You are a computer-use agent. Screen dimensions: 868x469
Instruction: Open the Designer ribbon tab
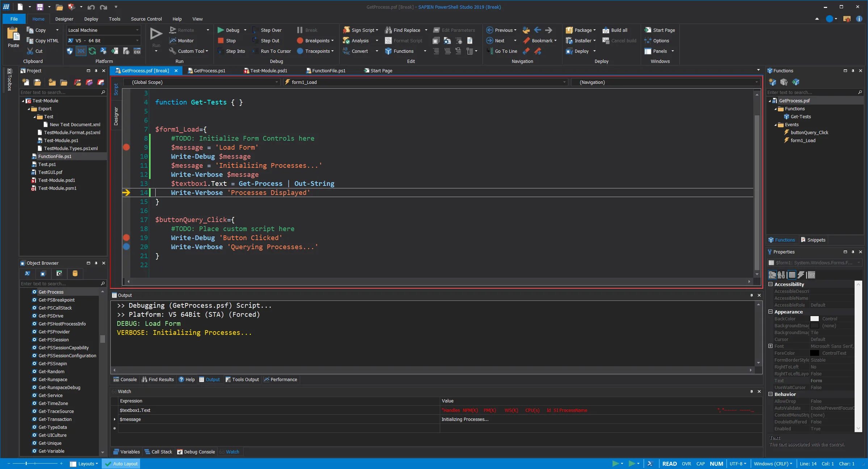[x=64, y=19]
